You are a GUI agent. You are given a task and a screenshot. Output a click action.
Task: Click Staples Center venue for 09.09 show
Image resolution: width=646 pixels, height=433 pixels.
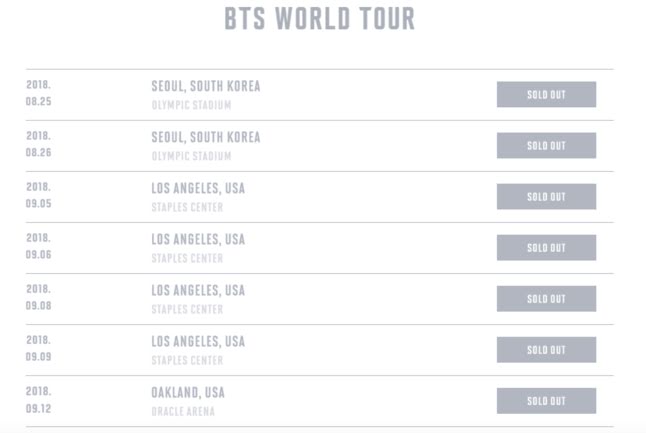coord(187,360)
